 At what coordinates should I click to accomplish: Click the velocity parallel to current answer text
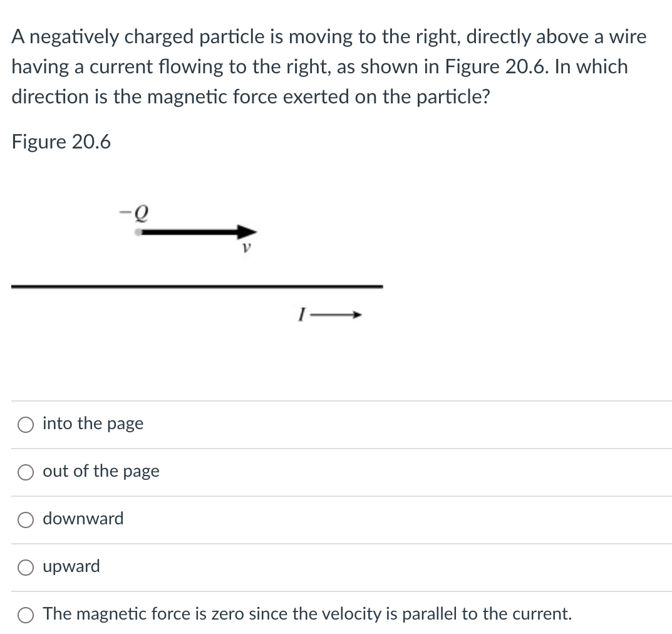click(x=307, y=615)
